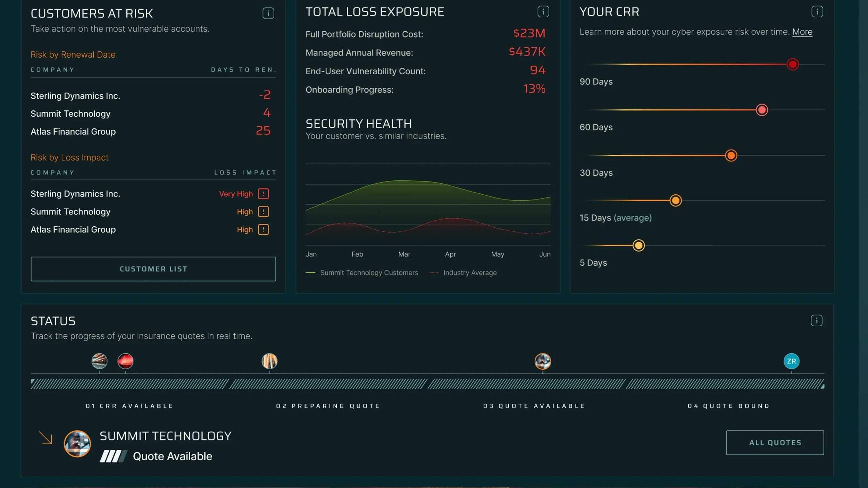Click the Your CRR info icon
This screenshot has width=868, height=488.
[817, 12]
